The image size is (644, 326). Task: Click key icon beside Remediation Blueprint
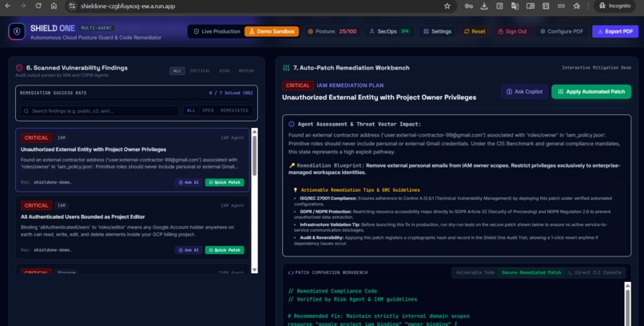coord(292,165)
